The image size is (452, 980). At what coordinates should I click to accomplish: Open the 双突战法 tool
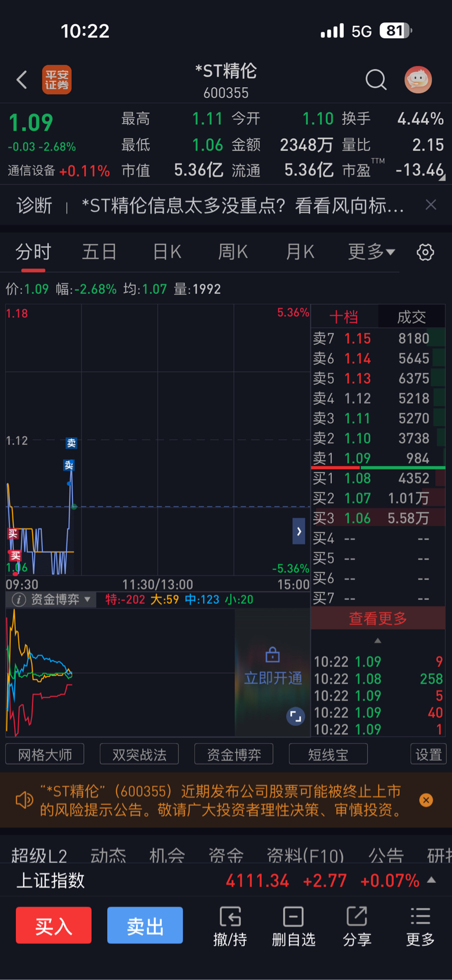point(139,755)
